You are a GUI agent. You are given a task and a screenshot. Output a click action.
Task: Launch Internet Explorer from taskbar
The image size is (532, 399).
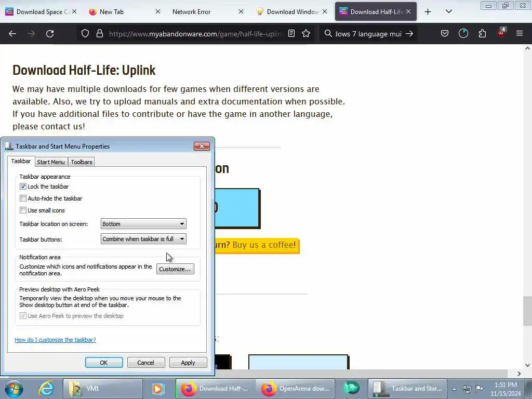point(46,389)
